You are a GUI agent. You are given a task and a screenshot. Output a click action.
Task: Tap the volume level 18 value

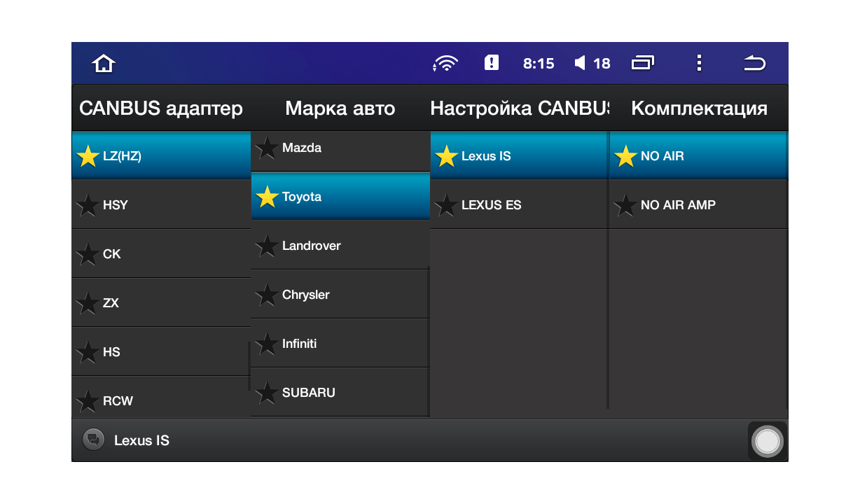point(602,64)
